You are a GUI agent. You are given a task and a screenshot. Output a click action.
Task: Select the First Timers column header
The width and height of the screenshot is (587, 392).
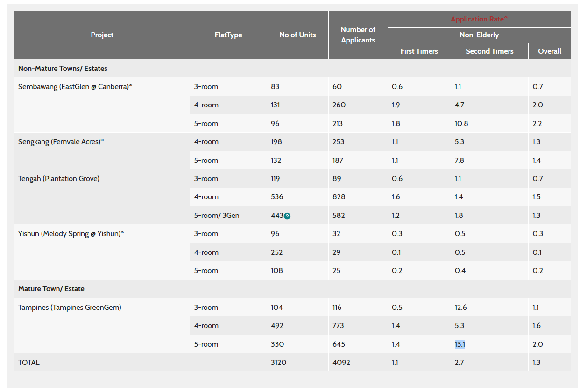[419, 51]
